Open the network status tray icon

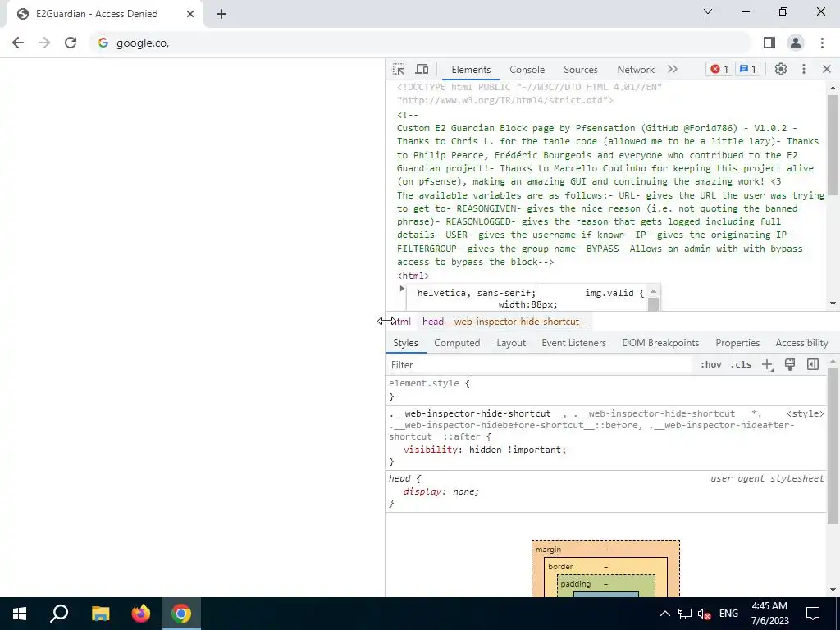point(685,614)
